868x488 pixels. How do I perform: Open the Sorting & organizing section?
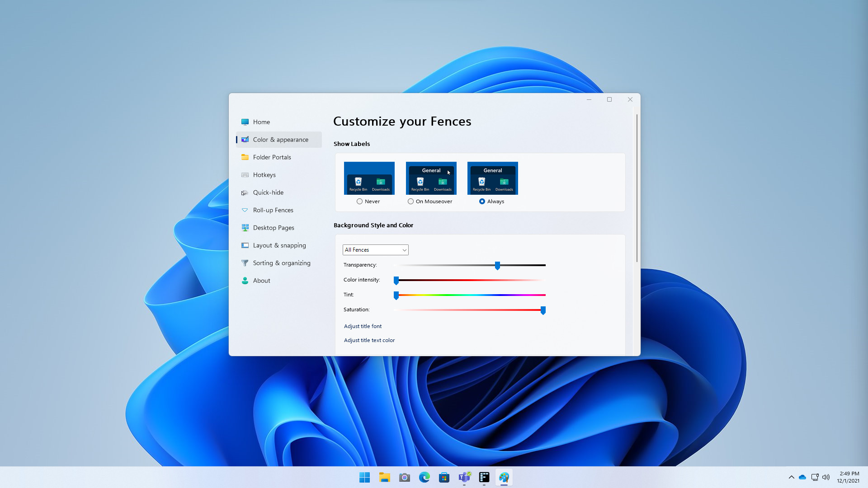click(281, 263)
